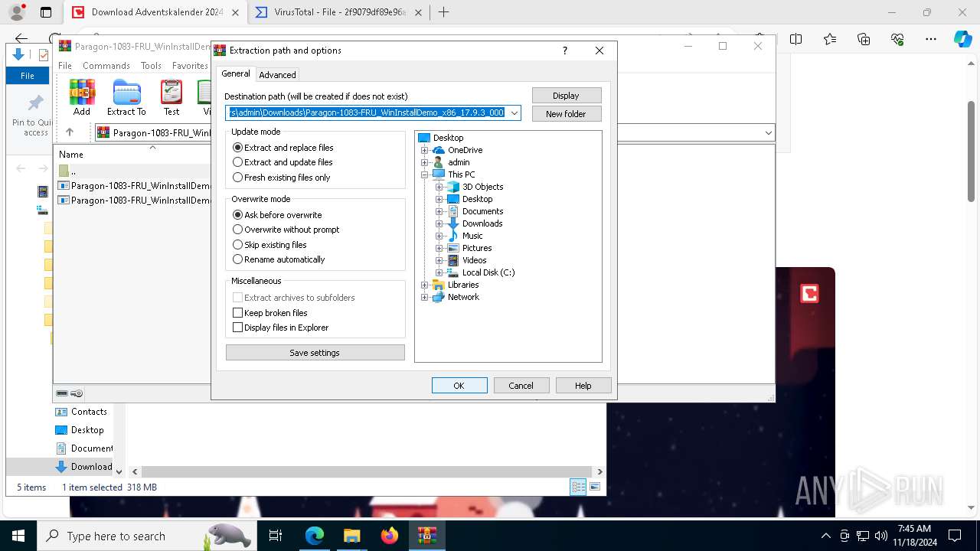The image size is (980, 551).
Task: Click the OK button
Action: (x=459, y=386)
